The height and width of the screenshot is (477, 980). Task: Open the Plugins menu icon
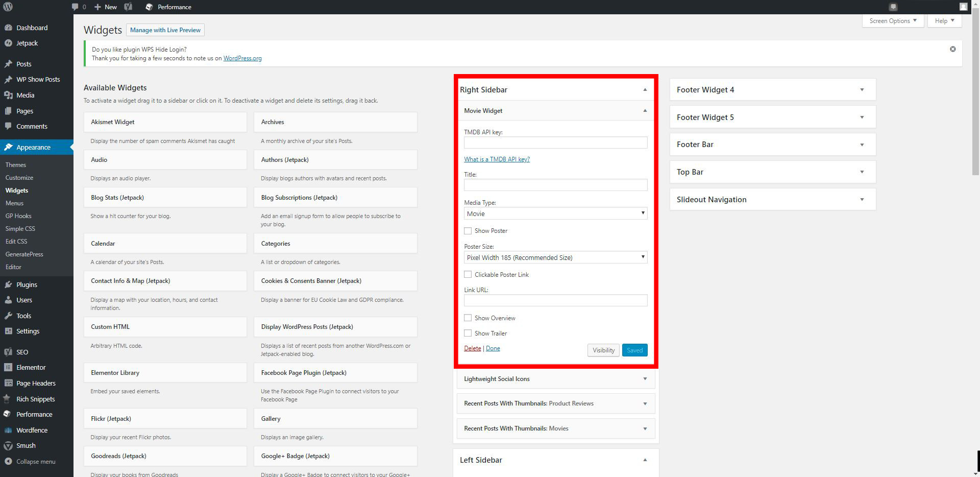8,285
